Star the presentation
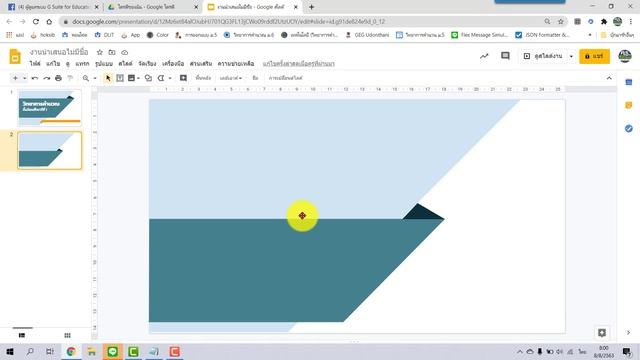The height and width of the screenshot is (360, 640). [100, 52]
